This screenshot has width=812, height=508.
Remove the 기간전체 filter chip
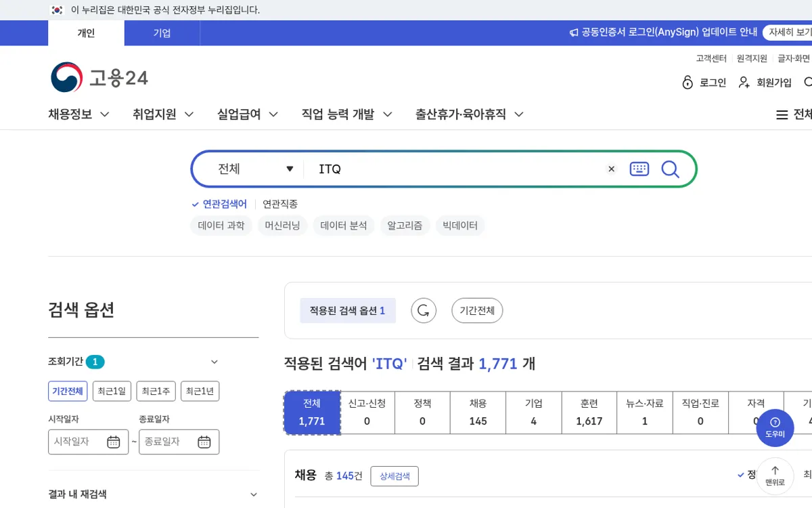(x=477, y=311)
